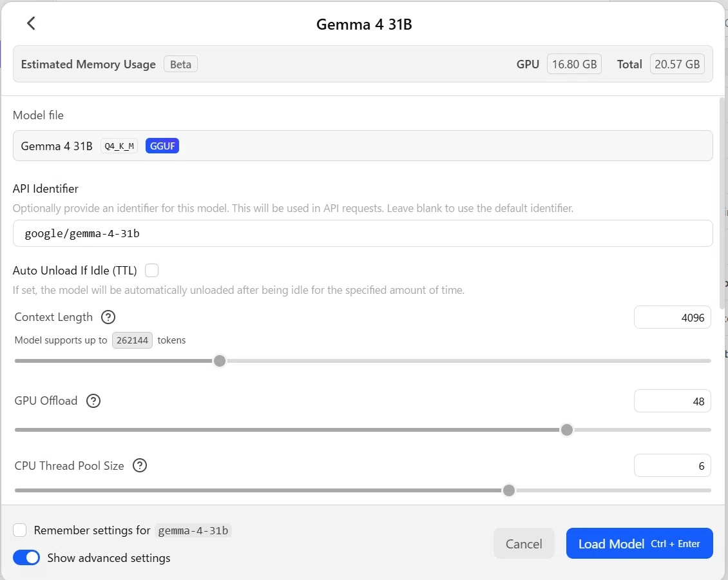Viewport: 728px width, 580px height.
Task: Click the Q4_K_M quantization tag
Action: (x=119, y=146)
